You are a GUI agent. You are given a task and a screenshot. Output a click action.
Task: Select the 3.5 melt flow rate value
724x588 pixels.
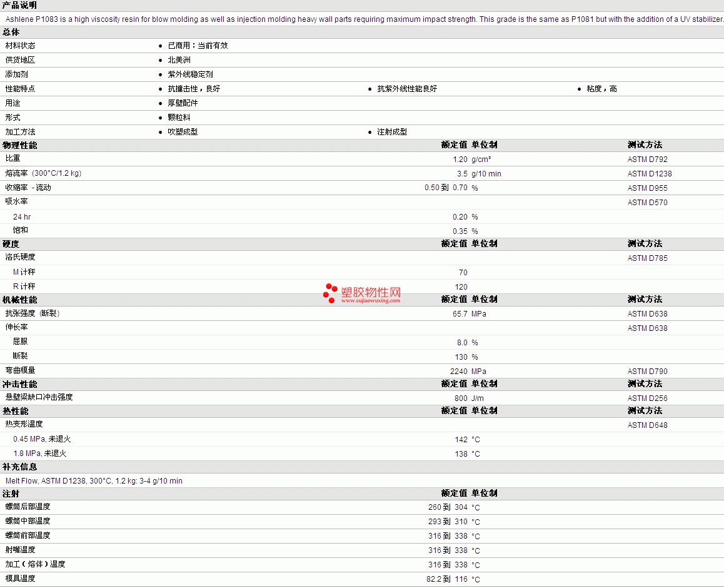click(x=462, y=174)
